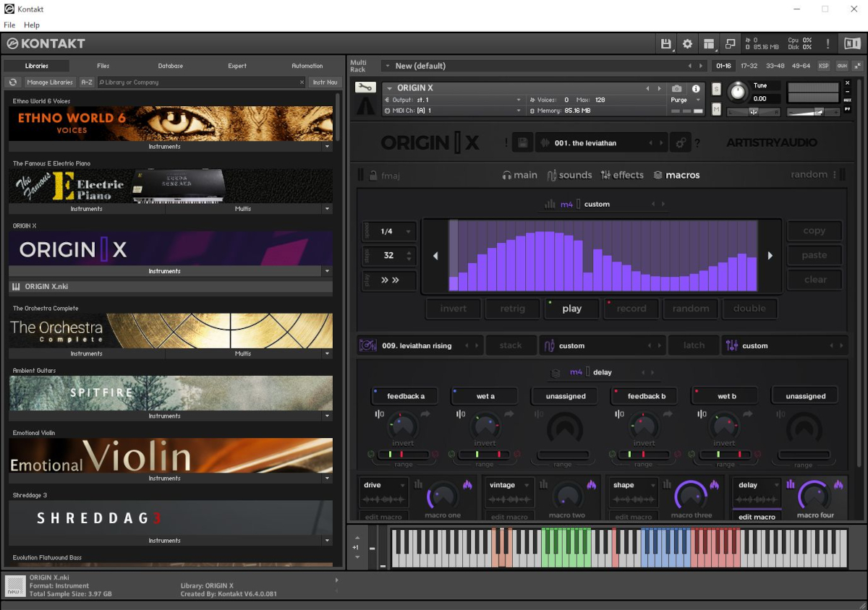
Task: Click the Native Instruments logo button
Action: point(851,44)
